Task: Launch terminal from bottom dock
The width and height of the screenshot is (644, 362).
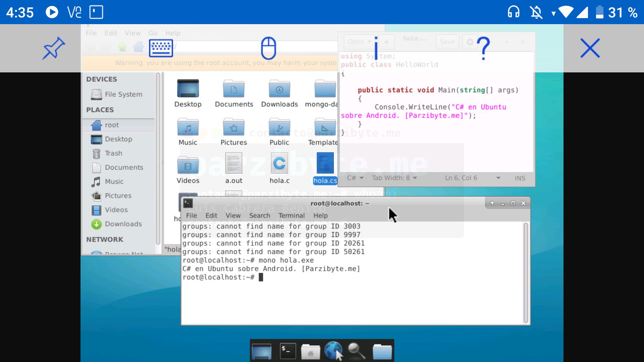Action: 288,351
